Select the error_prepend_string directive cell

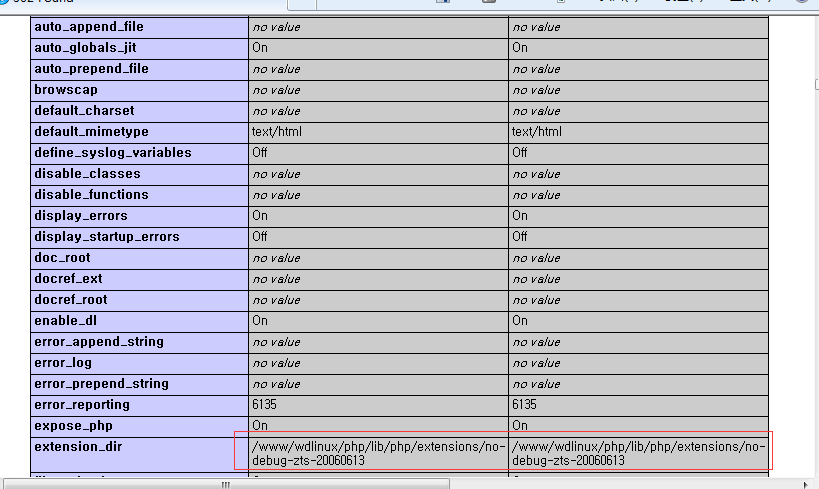point(139,384)
